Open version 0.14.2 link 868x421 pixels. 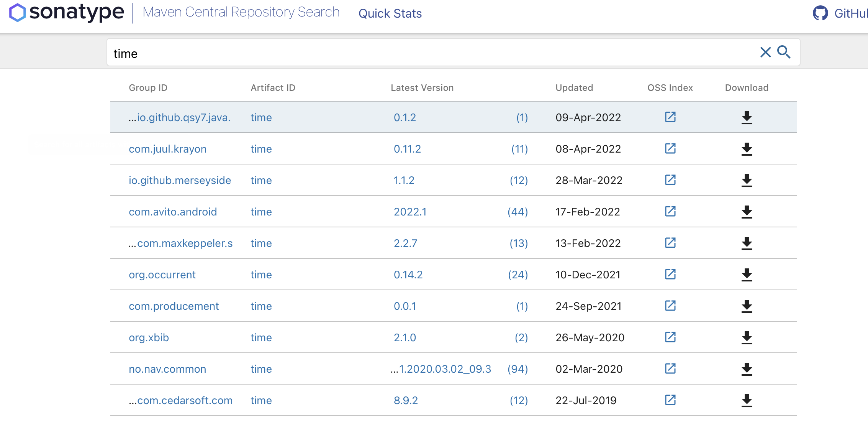click(x=408, y=275)
